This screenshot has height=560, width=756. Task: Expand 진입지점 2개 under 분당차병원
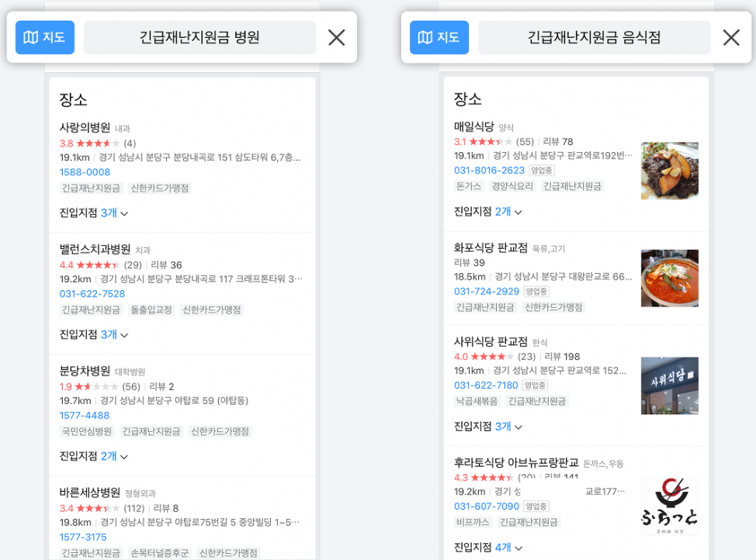coord(94,456)
